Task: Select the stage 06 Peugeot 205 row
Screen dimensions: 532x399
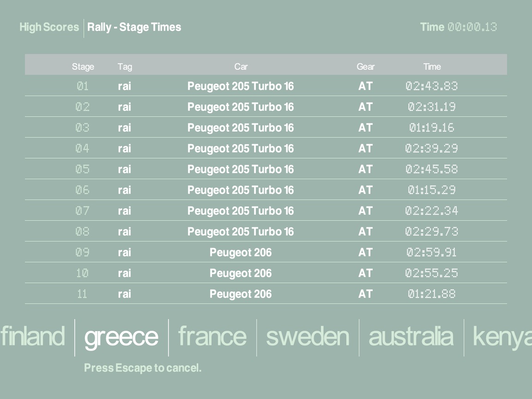Action: click(240, 190)
